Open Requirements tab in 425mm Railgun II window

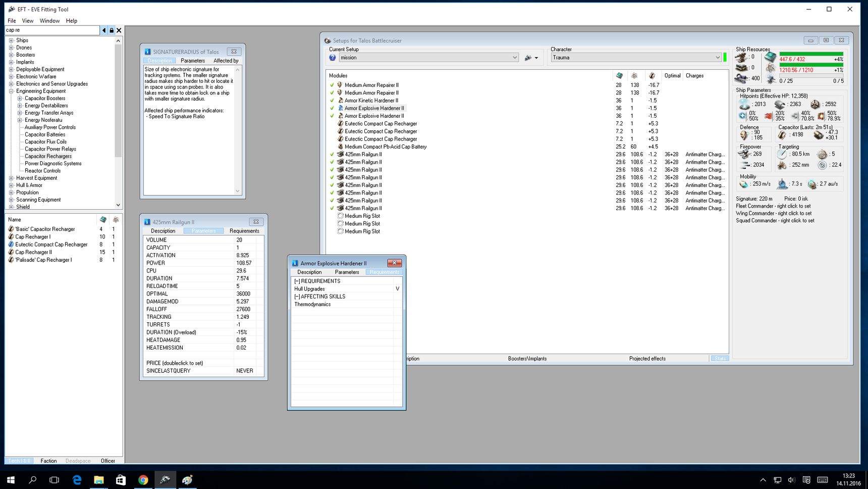point(244,231)
